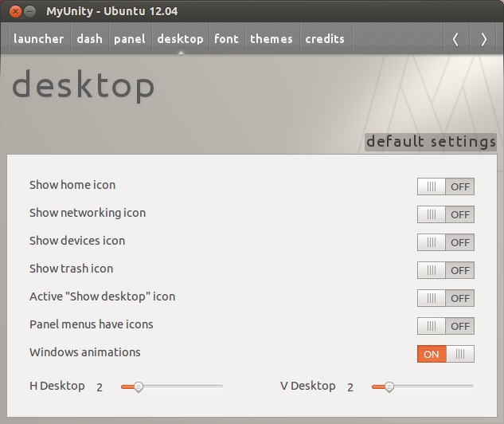
Task: Click the "Panel menus have icons" label
Action: pos(92,324)
